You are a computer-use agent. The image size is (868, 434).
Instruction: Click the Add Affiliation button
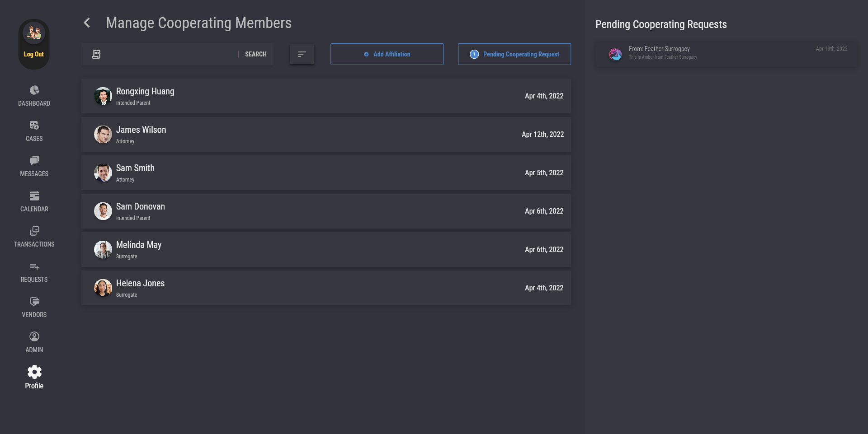pos(387,54)
